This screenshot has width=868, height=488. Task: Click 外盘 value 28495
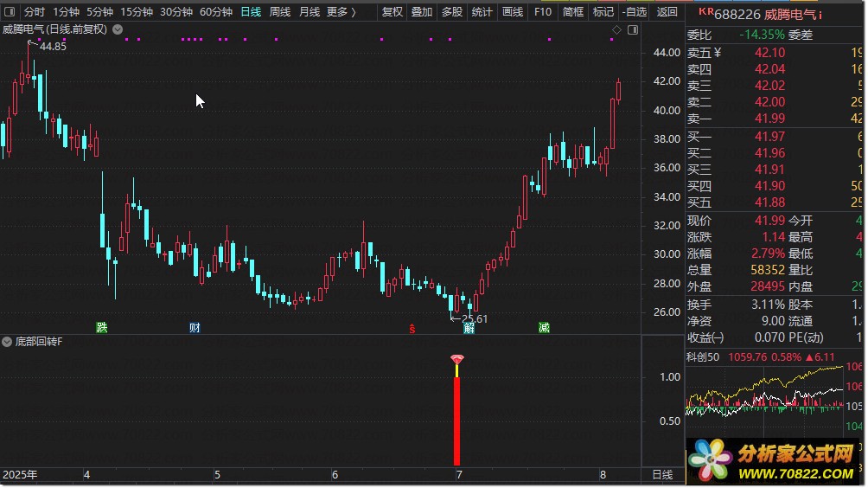pyautogui.click(x=768, y=287)
